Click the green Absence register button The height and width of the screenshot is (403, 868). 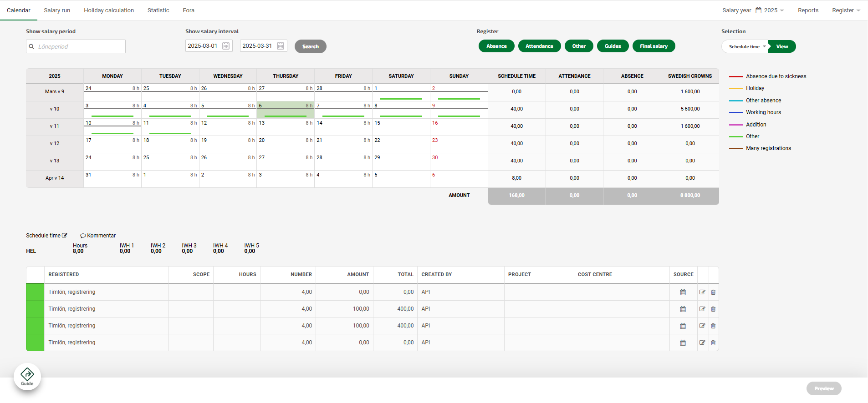point(496,46)
